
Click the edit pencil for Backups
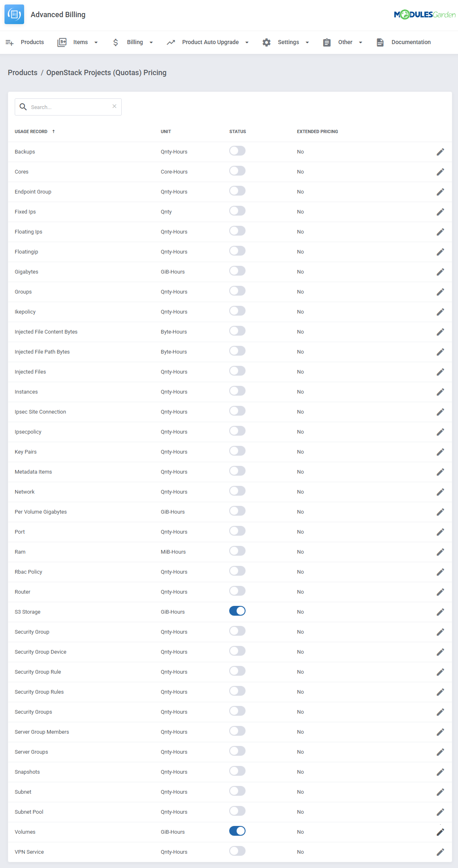click(440, 152)
